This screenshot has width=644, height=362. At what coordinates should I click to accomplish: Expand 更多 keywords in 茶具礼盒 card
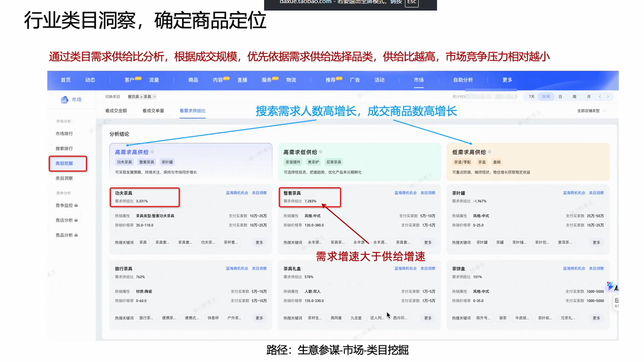coord(428,318)
